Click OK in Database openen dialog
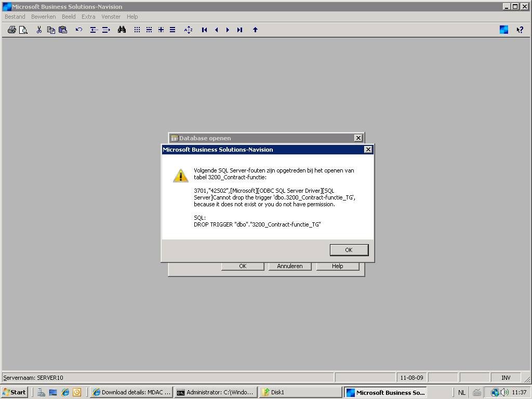The width and height of the screenshot is (532, 399). 243,267
